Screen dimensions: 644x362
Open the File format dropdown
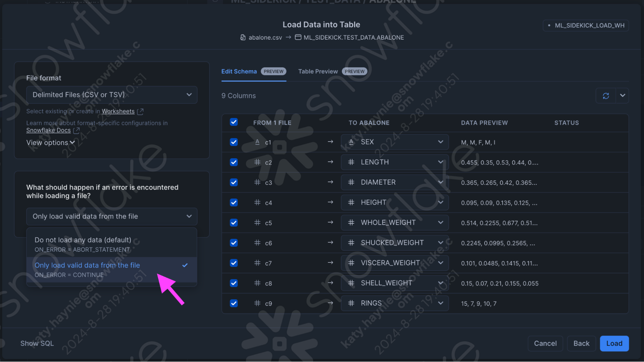click(x=111, y=95)
